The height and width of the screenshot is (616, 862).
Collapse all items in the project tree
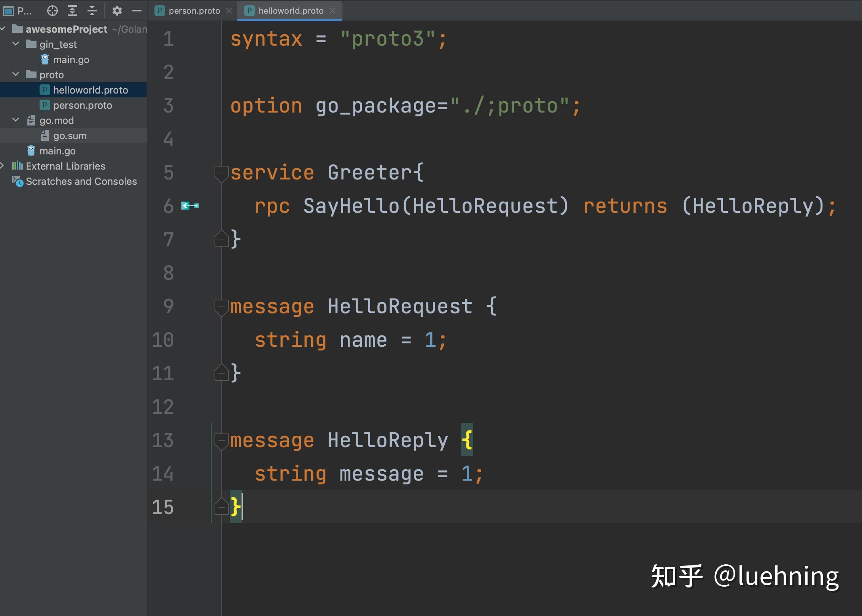[x=91, y=10]
